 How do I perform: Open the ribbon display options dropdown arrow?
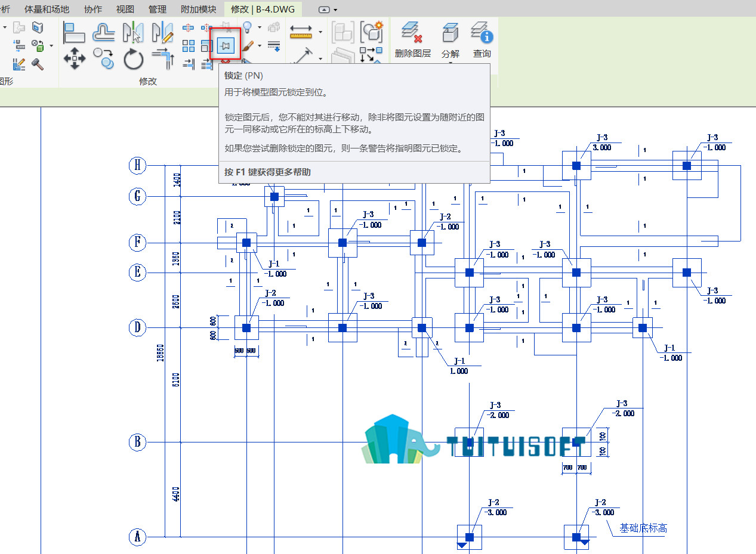[x=336, y=10]
